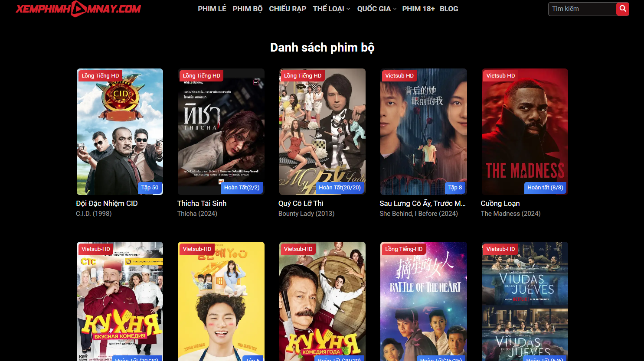Click the Vietsub-HD tag on Кухня Вкусная Комедия poster
Screen dimensions: 644x361
click(x=96, y=249)
